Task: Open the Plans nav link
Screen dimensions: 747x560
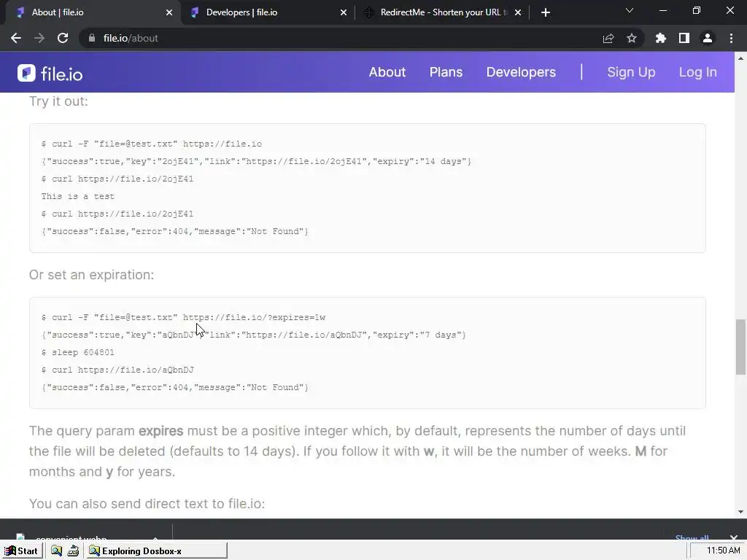Action: 446,72
